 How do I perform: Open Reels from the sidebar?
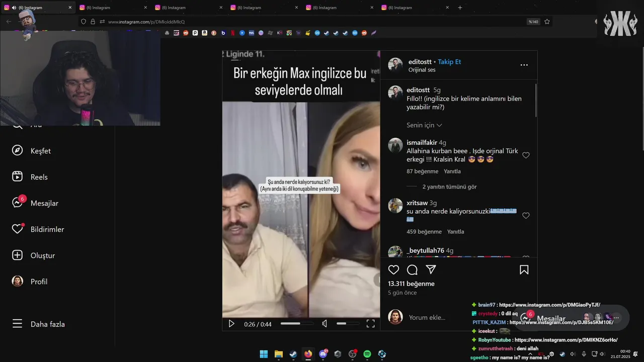pyautogui.click(x=30, y=177)
